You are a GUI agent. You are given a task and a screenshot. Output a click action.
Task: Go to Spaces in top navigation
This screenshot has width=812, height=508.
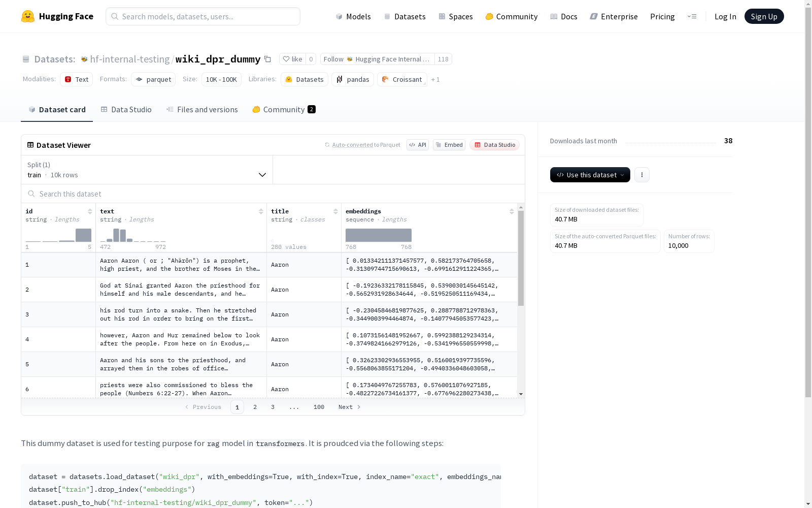tap(456, 16)
